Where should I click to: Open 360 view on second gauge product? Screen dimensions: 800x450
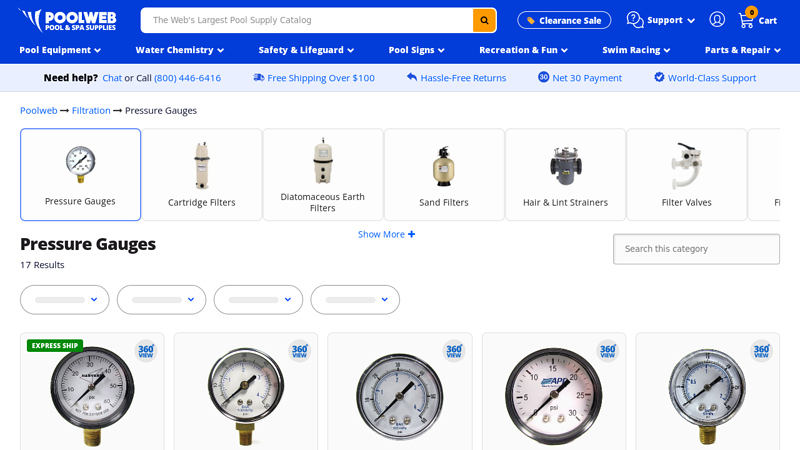tap(299, 351)
